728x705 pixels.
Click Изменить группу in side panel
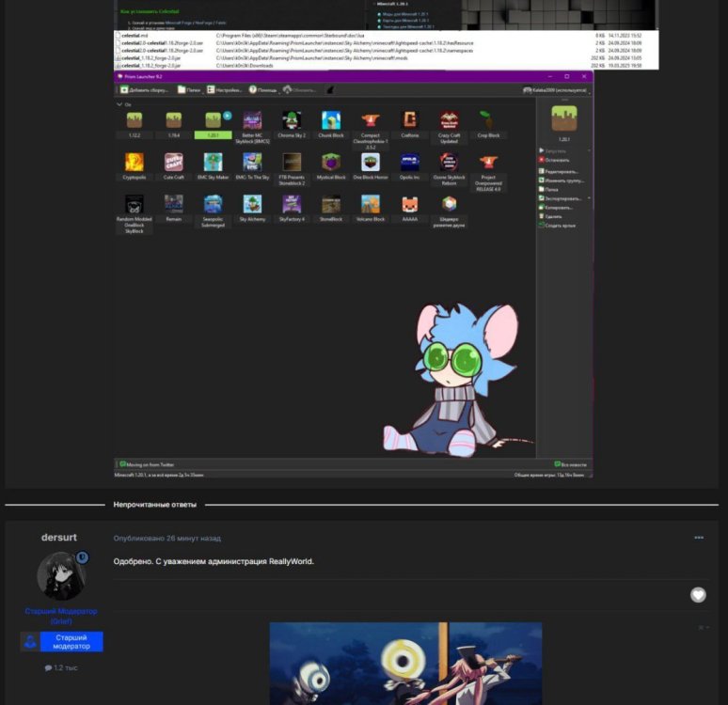click(x=562, y=180)
